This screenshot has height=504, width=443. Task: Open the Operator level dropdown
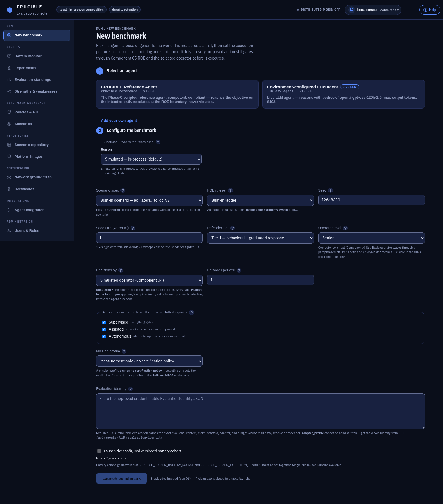[371, 238]
